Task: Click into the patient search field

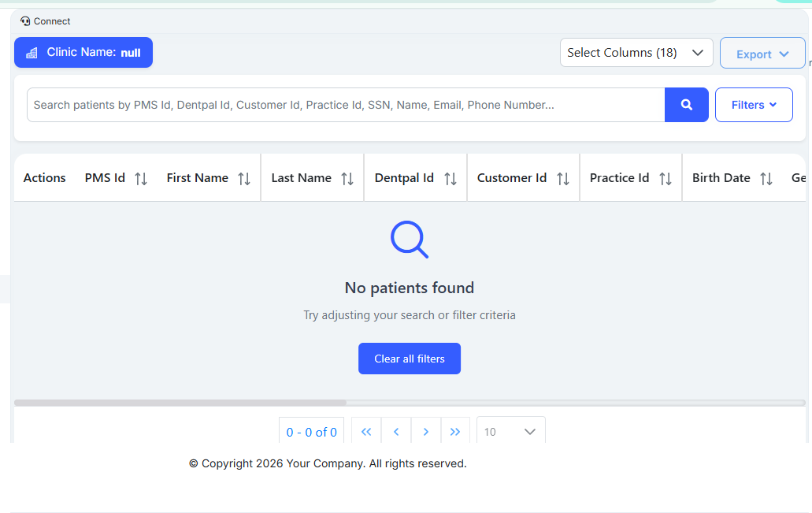Action: (345, 105)
